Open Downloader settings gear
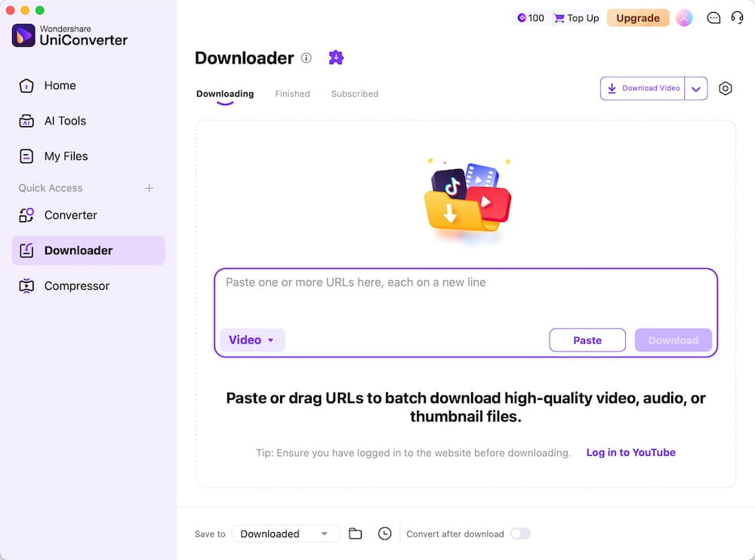 (x=726, y=88)
